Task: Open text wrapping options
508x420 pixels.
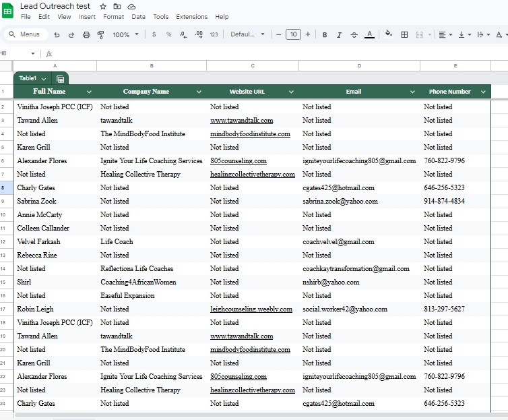Action: 483,34
